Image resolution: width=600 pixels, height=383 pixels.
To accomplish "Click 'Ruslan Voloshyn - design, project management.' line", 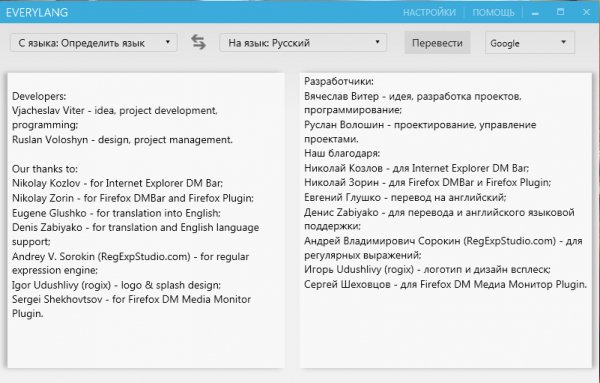I will coord(122,140).
